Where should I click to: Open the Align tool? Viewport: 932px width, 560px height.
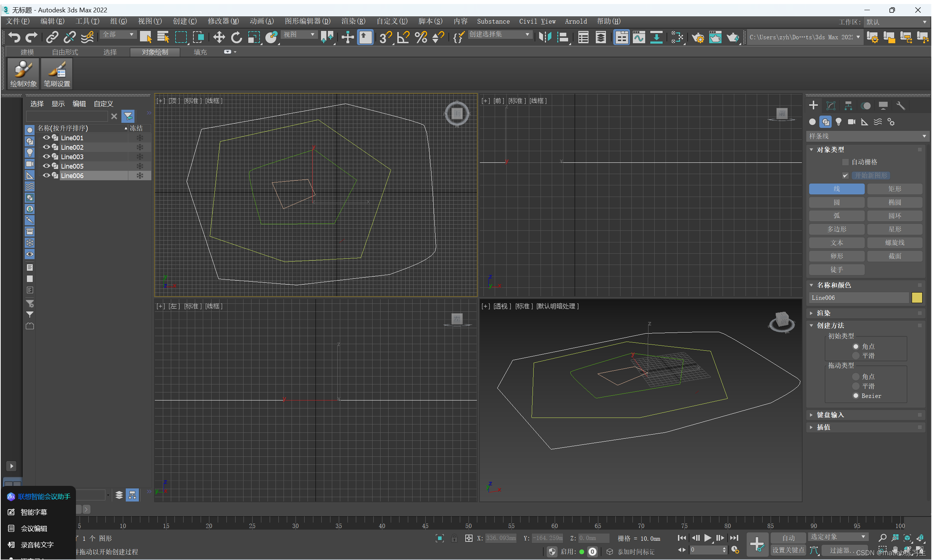pos(563,37)
